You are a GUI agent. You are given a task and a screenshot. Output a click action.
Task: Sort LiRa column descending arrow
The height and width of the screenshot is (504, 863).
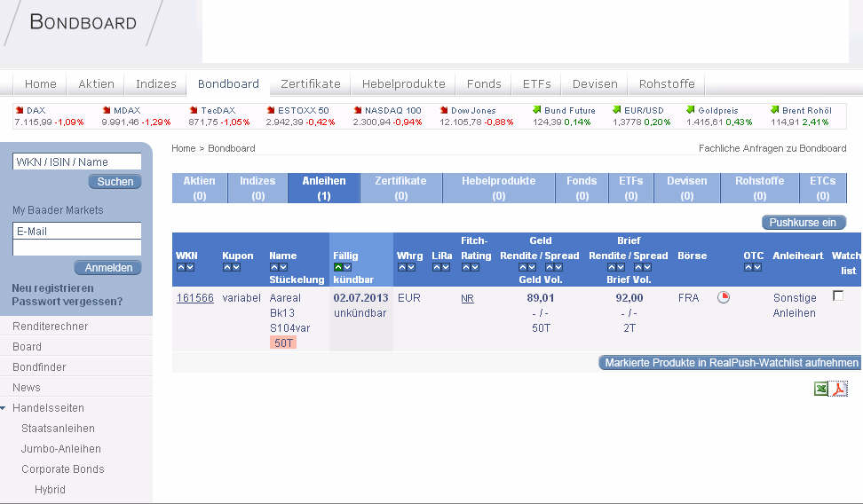coord(446,267)
